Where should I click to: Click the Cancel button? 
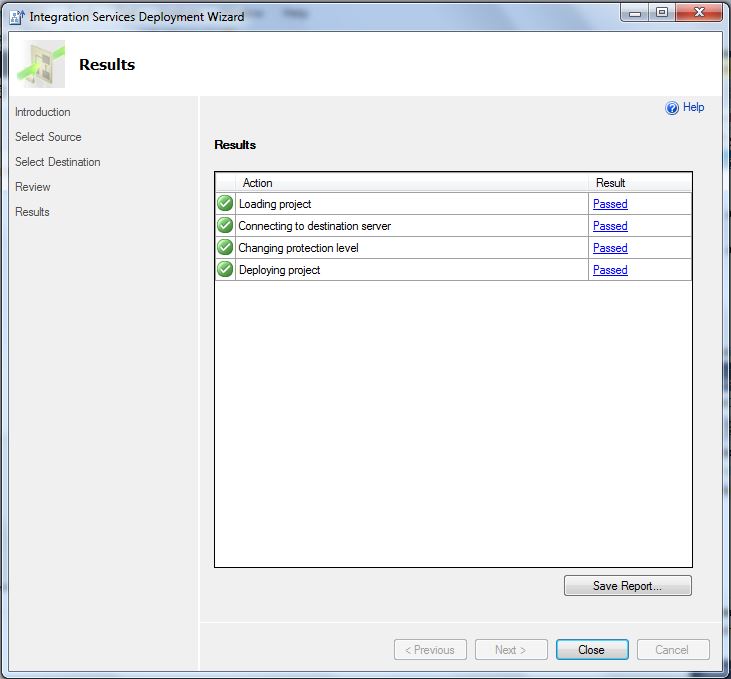pos(673,650)
